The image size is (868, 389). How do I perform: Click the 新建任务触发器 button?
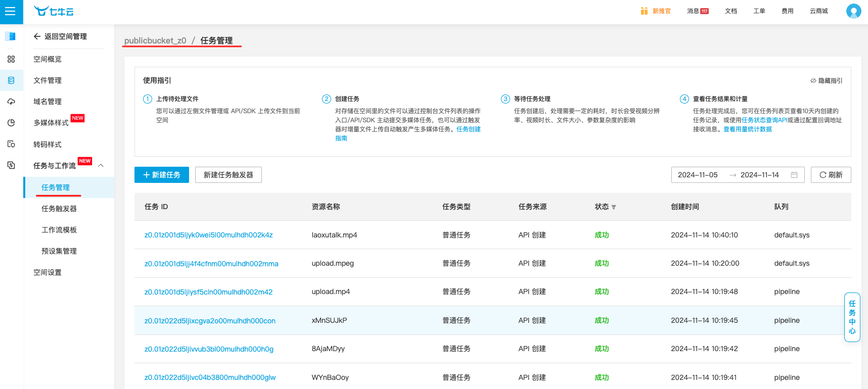tap(229, 175)
